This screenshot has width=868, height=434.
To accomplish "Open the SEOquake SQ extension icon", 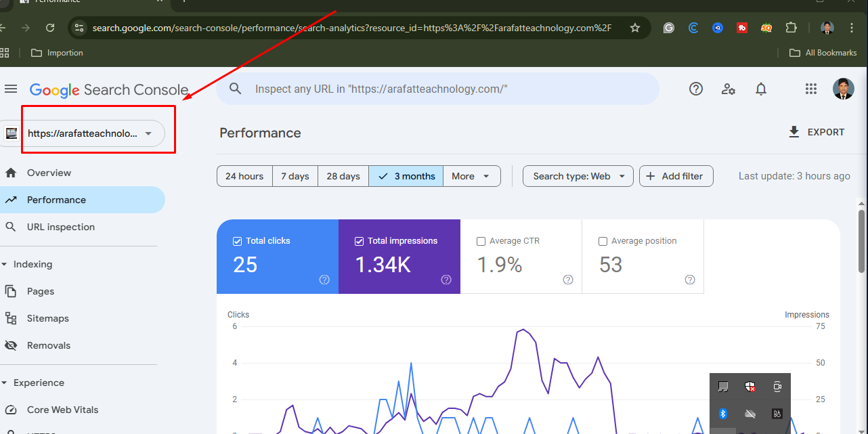I will tap(766, 28).
